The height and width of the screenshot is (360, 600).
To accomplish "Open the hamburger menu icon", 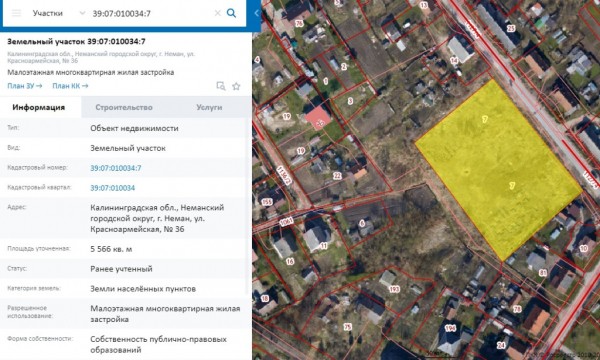I will (16, 13).
